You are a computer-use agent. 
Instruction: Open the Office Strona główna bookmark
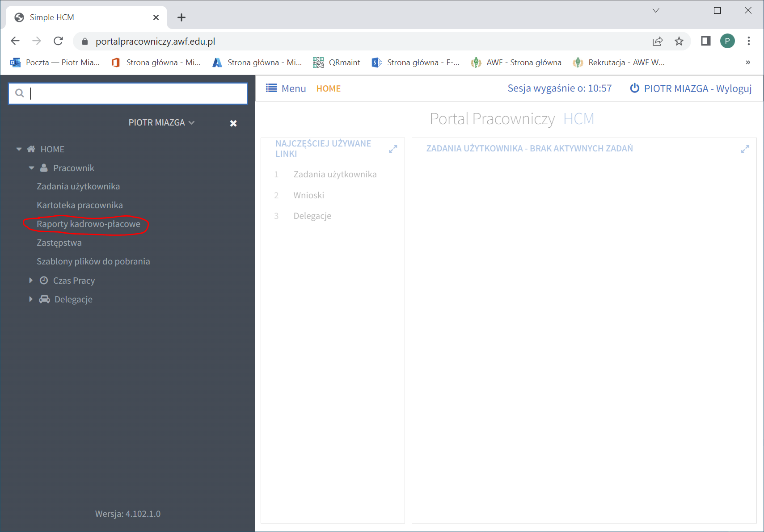click(x=156, y=63)
